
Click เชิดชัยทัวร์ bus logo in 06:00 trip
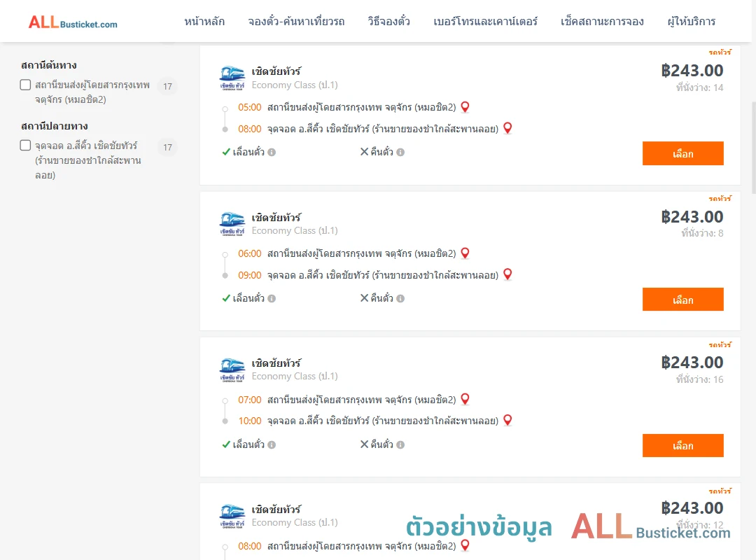(x=232, y=224)
